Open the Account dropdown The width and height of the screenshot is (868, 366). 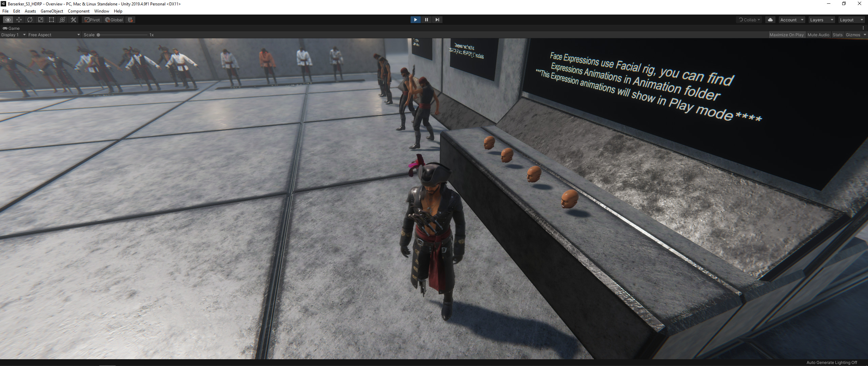tap(792, 20)
